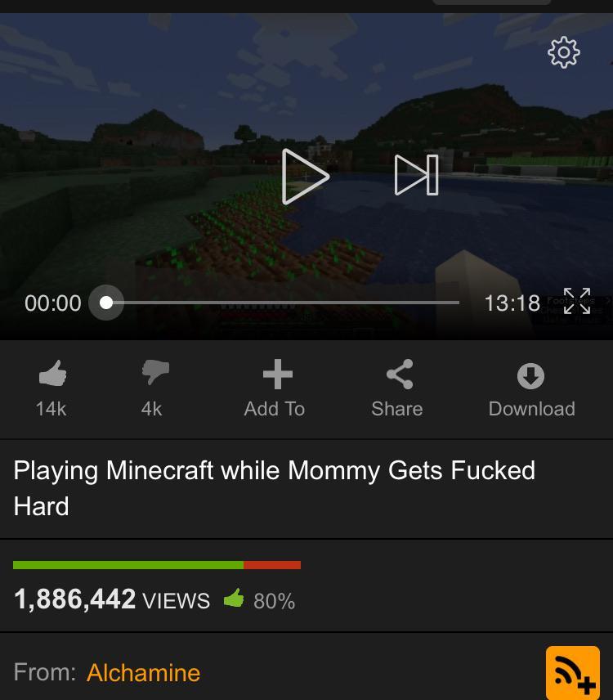Enter fullscreen mode
Image resolution: width=613 pixels, height=700 pixels.
point(577,301)
